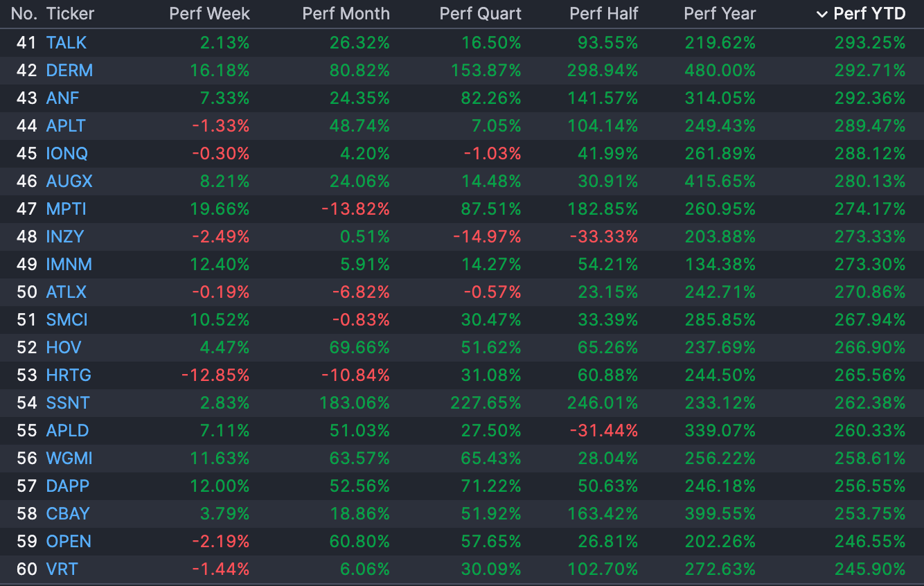Open the IMNM ticker link
924x586 pixels.
point(69,265)
